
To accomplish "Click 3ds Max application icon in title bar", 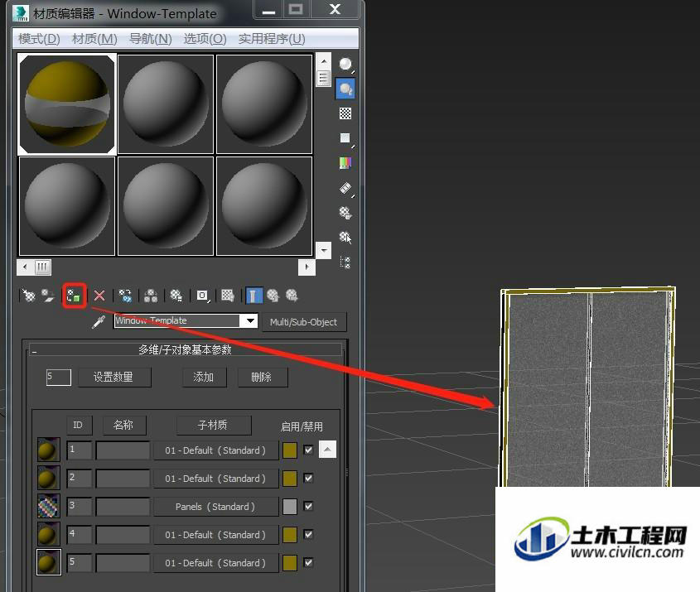I will click(x=21, y=12).
